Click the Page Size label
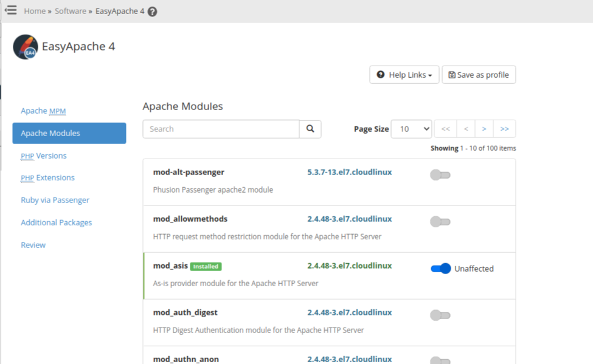The width and height of the screenshot is (593, 364). coord(372,129)
